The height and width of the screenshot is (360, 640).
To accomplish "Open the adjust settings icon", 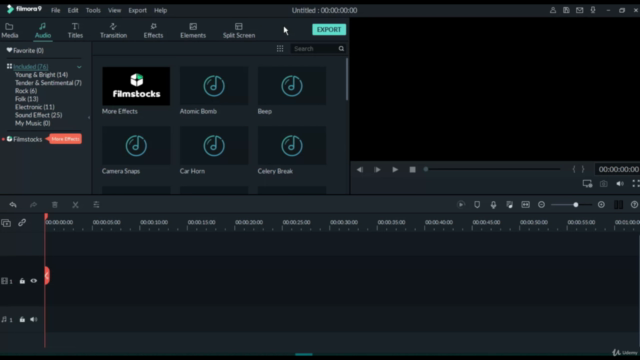I will click(96, 204).
